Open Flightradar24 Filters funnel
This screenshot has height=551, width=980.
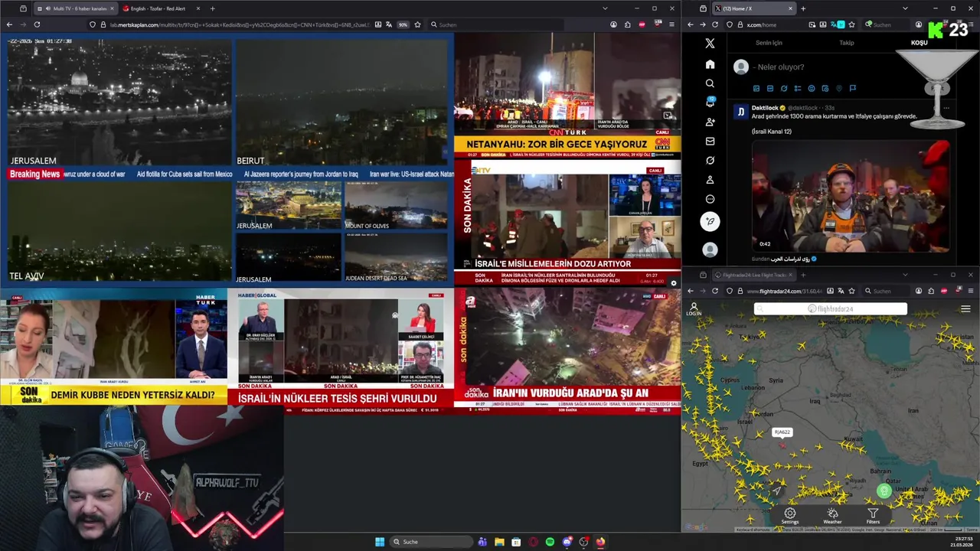873,516
